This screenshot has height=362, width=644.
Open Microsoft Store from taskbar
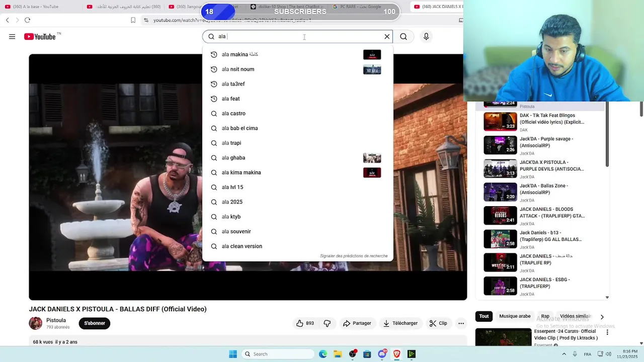[x=367, y=354]
